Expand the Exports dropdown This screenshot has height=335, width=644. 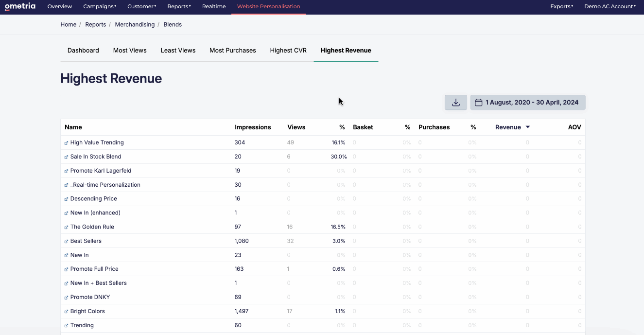click(x=561, y=6)
